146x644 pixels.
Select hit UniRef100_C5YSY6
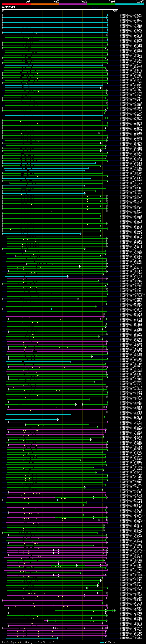click(x=131, y=120)
